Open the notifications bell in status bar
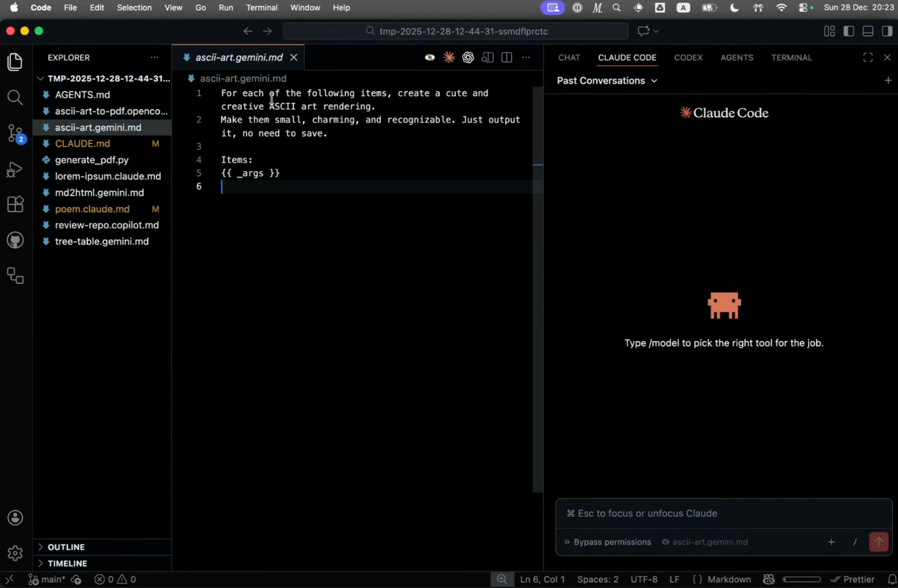 tap(892, 579)
